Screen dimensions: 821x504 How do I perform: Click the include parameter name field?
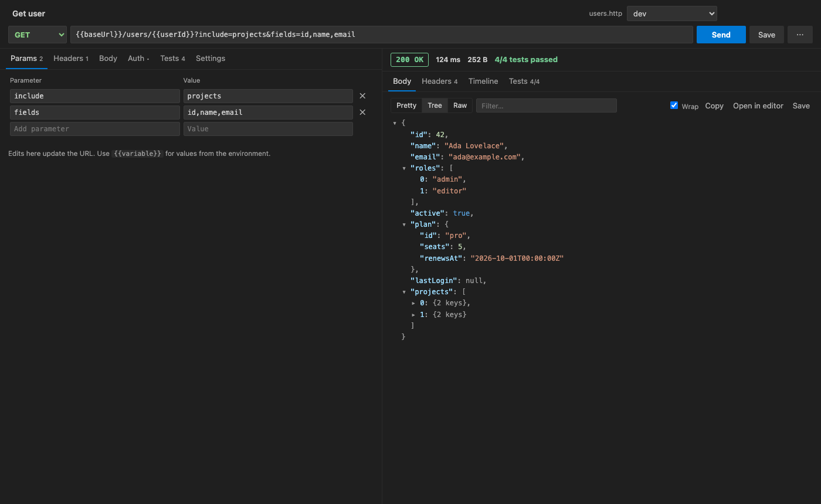pos(95,96)
